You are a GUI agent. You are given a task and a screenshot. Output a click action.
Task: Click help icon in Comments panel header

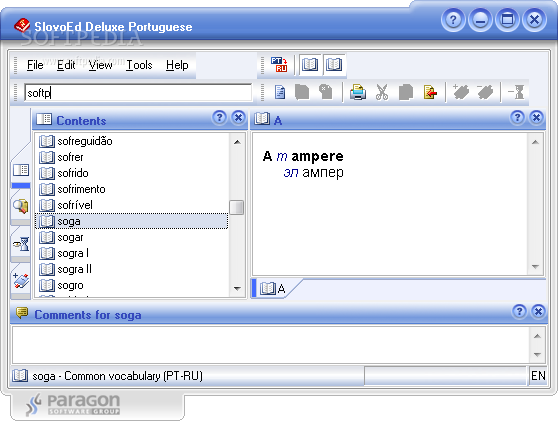click(x=519, y=311)
